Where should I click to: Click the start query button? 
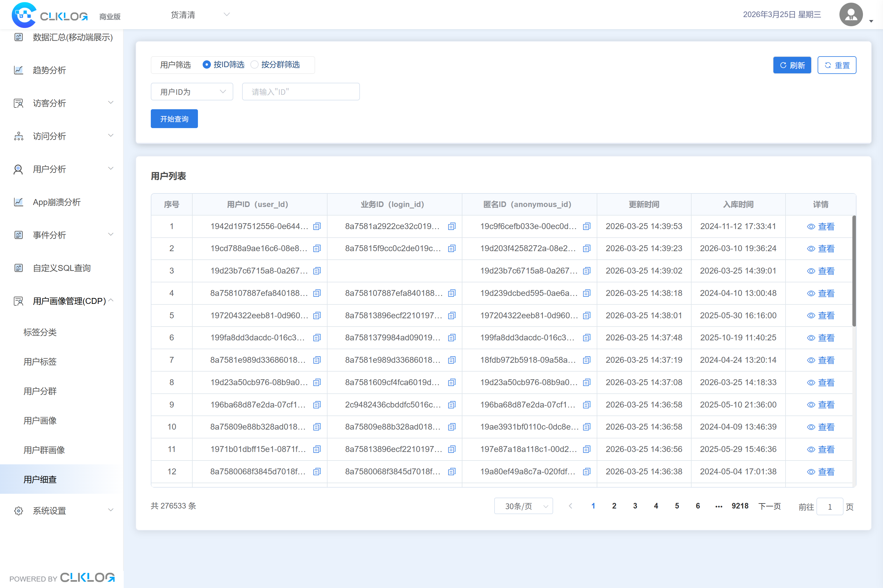coord(174,119)
